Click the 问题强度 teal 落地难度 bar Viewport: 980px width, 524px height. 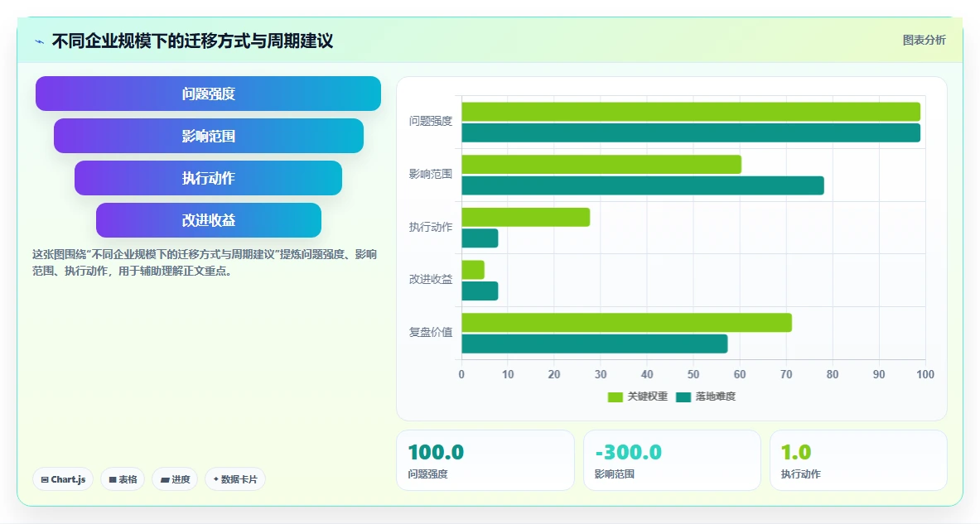click(x=691, y=132)
